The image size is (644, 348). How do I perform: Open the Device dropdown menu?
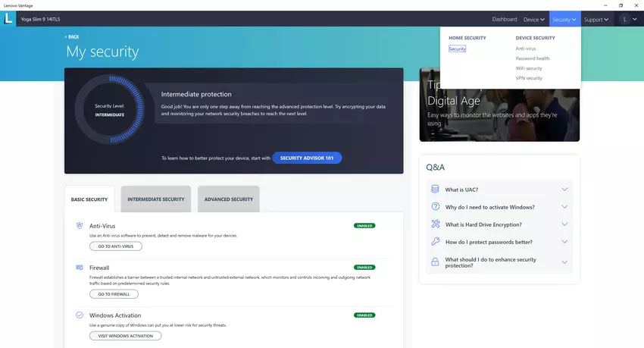coord(534,19)
